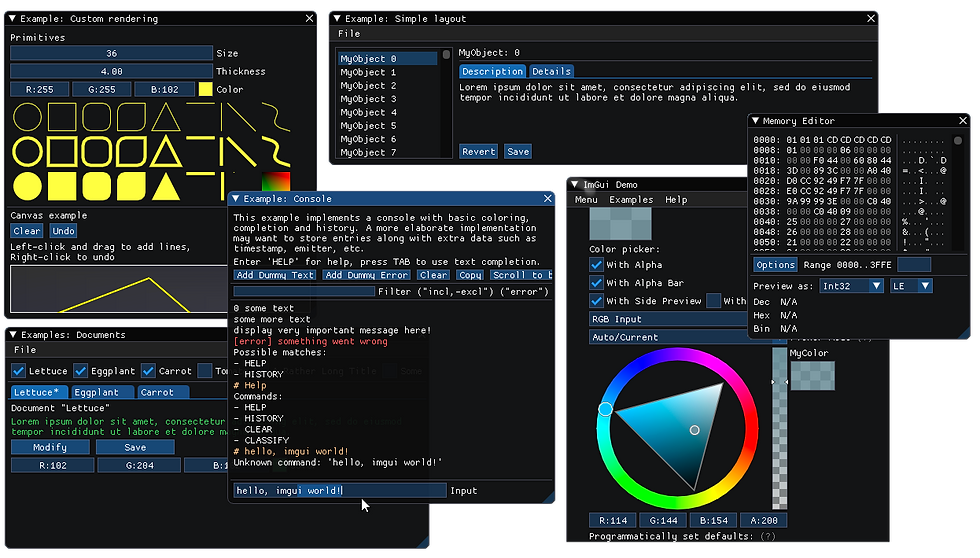Click the Copy button in Console
This screenshot has width=980, height=558.
[469, 275]
